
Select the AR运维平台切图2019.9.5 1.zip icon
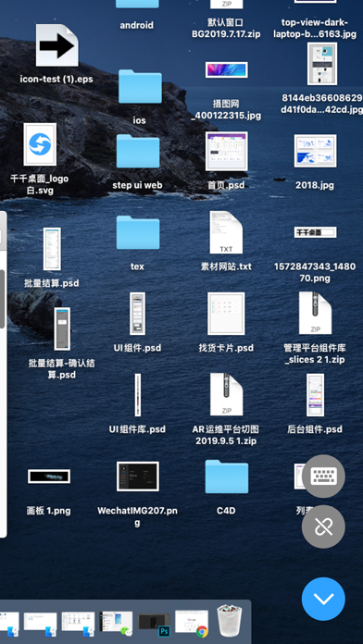pyautogui.click(x=227, y=394)
